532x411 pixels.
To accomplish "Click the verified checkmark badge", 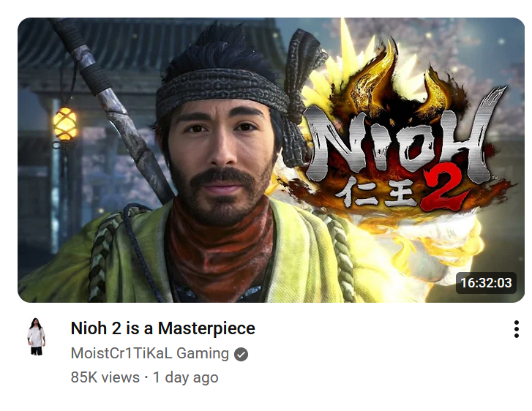I will click(241, 355).
